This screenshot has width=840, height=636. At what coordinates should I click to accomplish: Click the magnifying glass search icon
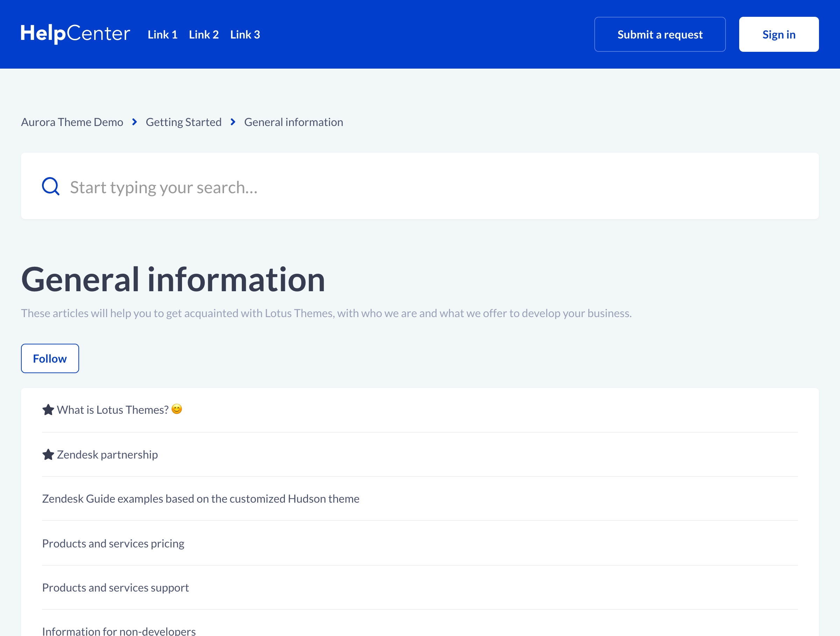(50, 187)
